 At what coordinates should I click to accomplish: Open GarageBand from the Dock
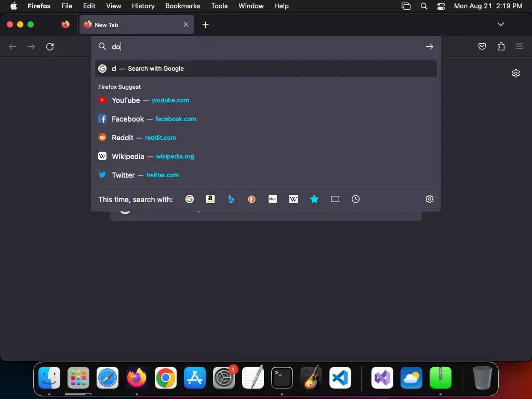point(311,378)
